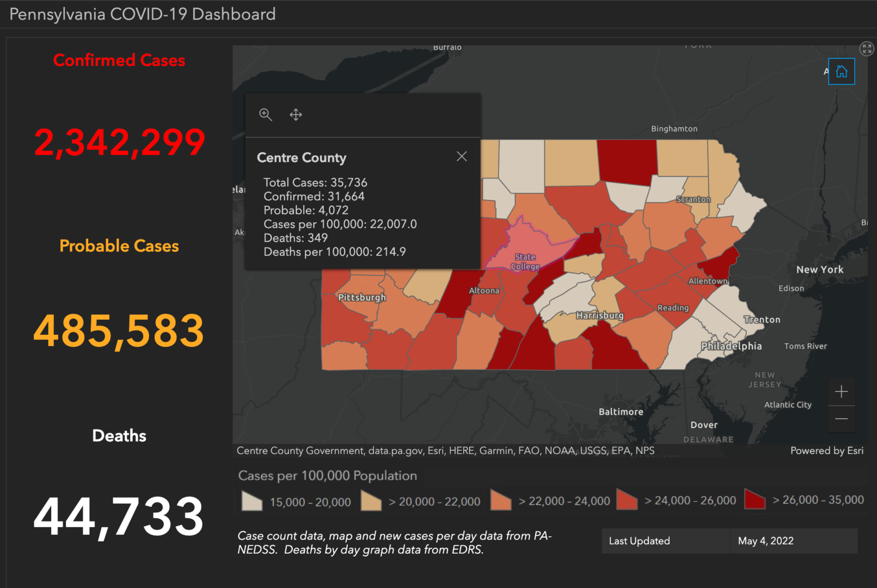Close the Centre County popup
Screen dimensions: 877x588
click(x=462, y=157)
